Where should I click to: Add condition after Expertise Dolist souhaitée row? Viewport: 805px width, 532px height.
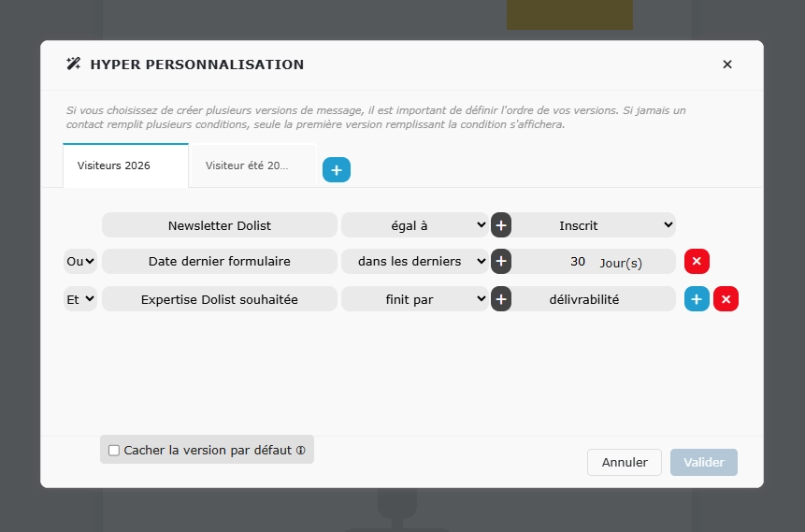(x=697, y=299)
